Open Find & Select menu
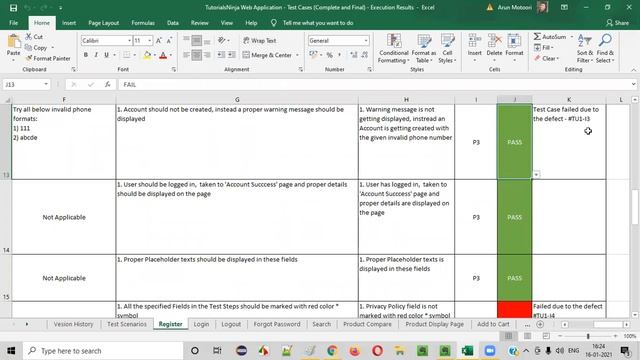The height and width of the screenshot is (360, 640). pyautogui.click(x=605, y=49)
